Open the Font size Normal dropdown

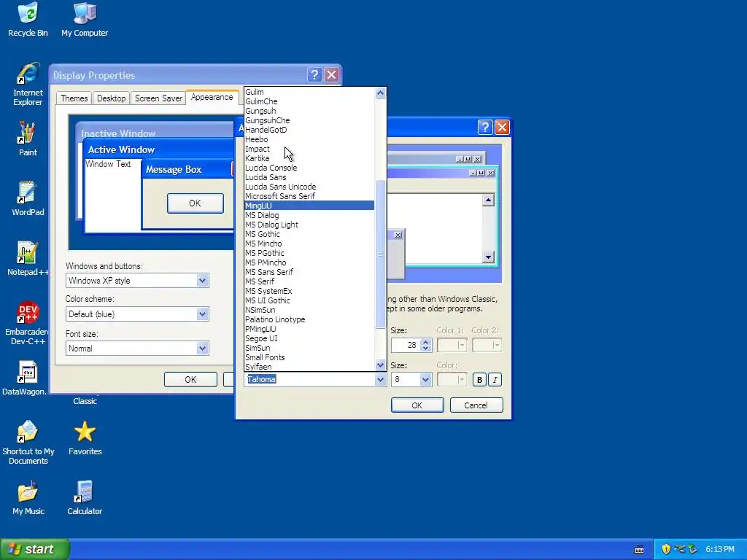(137, 348)
